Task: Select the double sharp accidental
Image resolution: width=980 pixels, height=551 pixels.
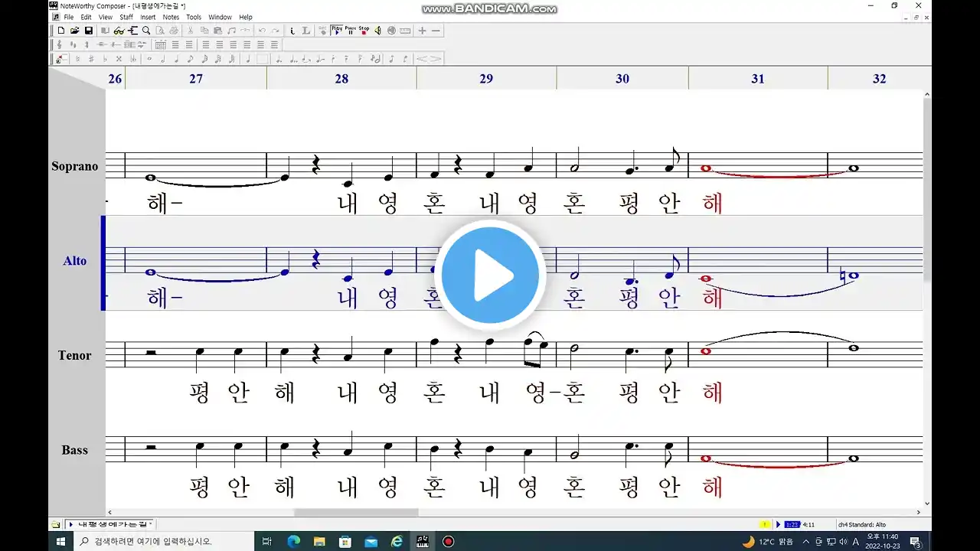Action: tap(119, 59)
